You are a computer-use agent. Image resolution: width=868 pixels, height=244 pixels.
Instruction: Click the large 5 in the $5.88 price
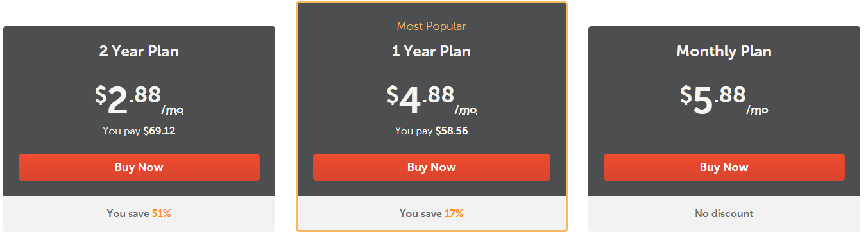click(x=703, y=101)
